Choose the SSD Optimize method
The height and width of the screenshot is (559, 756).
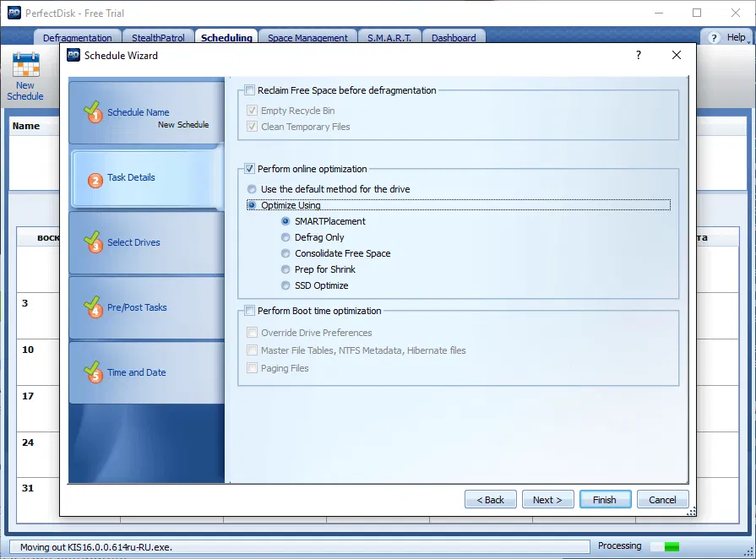(286, 285)
